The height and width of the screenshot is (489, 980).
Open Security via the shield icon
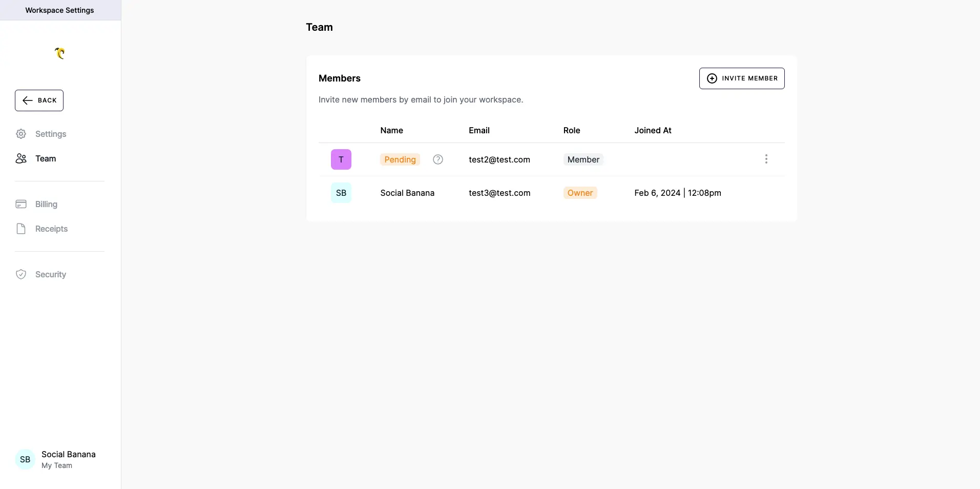tap(21, 275)
